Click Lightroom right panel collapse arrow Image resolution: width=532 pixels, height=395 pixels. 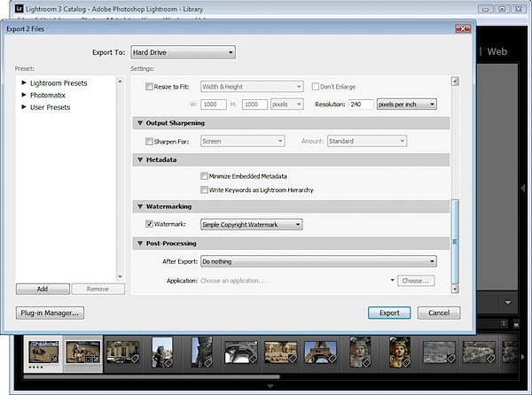523,188
